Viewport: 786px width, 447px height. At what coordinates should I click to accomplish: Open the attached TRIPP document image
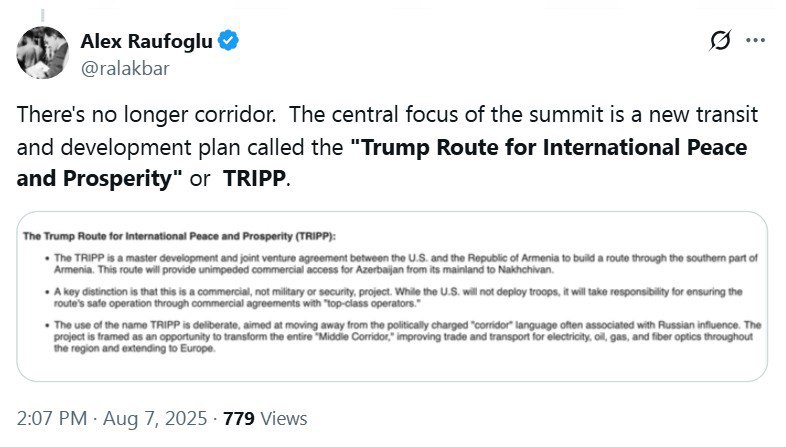coord(392,297)
